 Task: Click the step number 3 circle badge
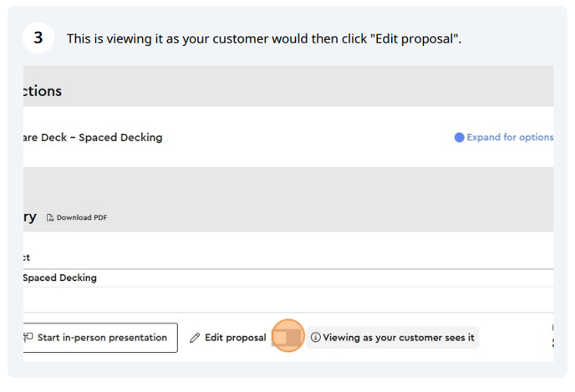pos(38,38)
